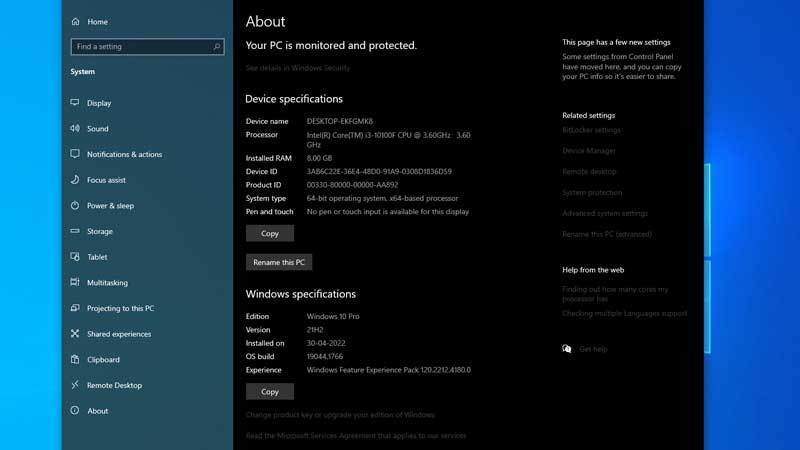The height and width of the screenshot is (450, 800).
Task: Click the Product ID 00330-80000-00000-AA892
Action: click(352, 185)
